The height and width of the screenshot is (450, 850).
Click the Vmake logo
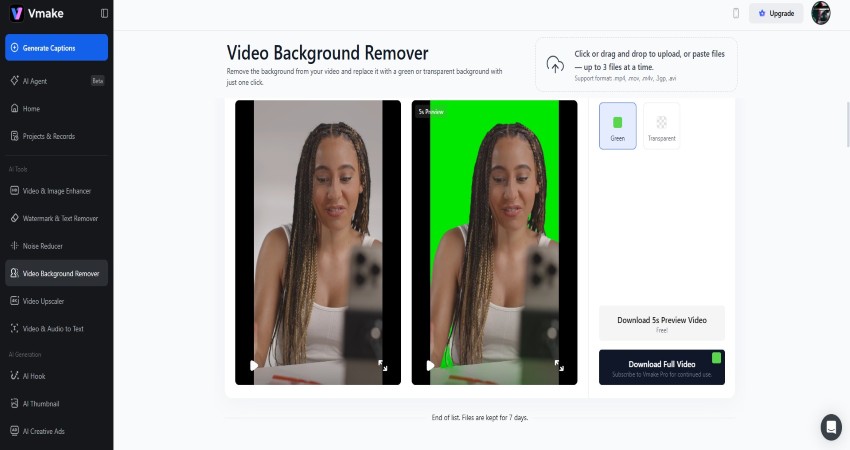(30, 13)
